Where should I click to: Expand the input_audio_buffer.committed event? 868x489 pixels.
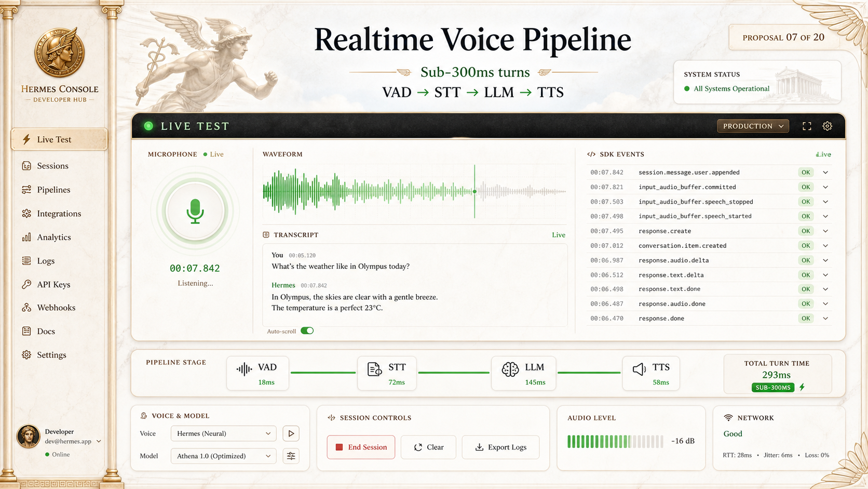click(825, 187)
